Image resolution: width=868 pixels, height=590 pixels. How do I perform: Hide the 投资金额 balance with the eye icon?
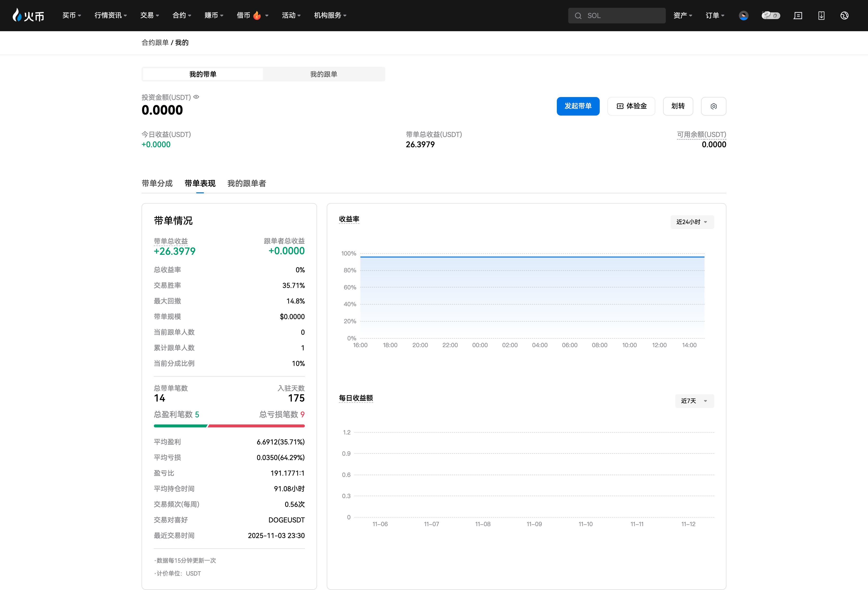tap(196, 97)
